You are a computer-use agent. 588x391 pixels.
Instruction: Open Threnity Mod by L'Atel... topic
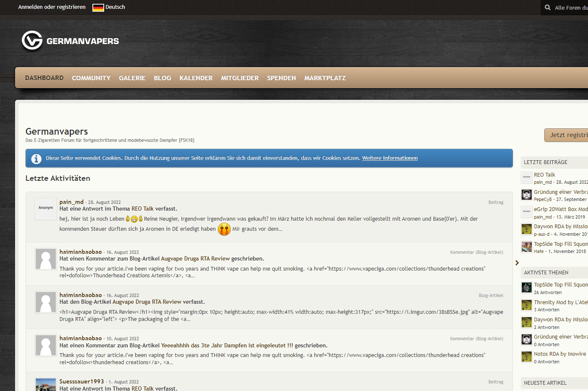(561, 302)
